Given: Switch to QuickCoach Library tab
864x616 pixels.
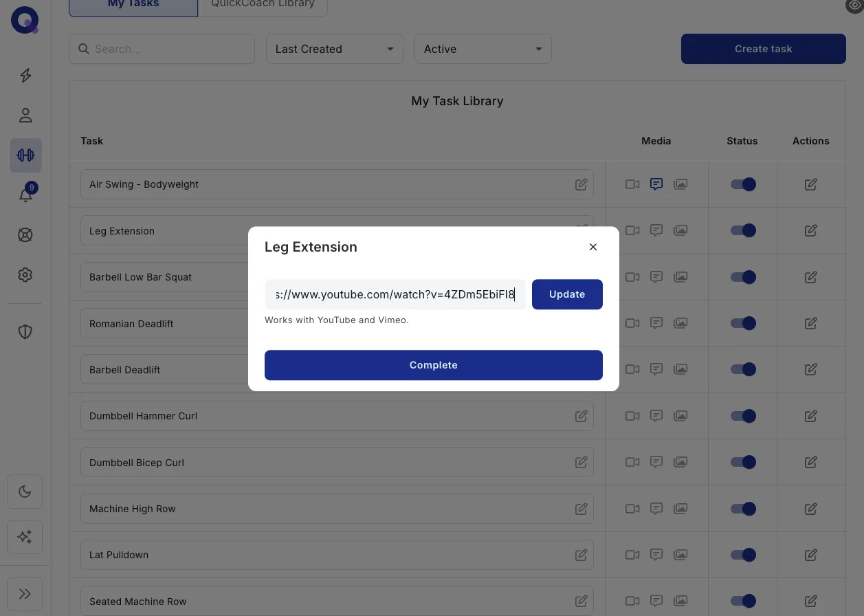Looking at the screenshot, I should coord(263,5).
